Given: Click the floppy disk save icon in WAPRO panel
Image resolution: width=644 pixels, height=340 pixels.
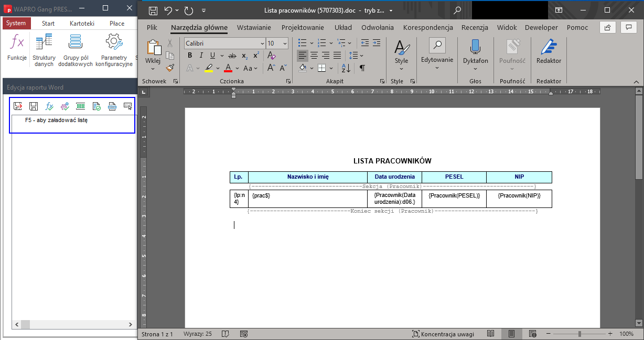Looking at the screenshot, I should pyautogui.click(x=34, y=106).
